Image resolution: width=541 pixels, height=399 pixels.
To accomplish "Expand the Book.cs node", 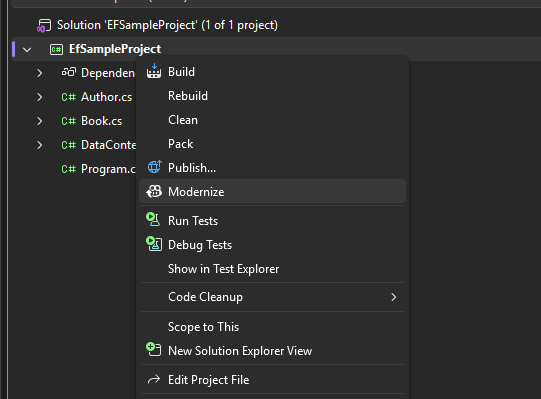I will [x=40, y=121].
